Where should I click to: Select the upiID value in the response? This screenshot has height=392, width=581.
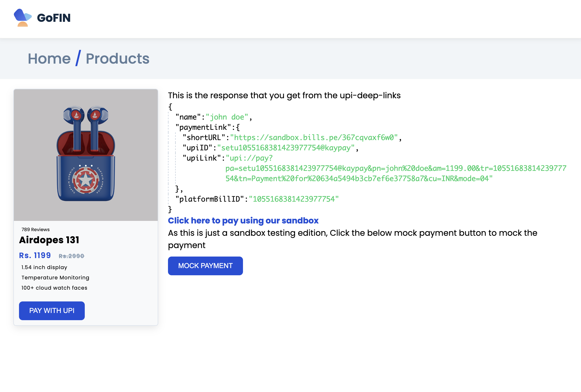[x=286, y=148]
